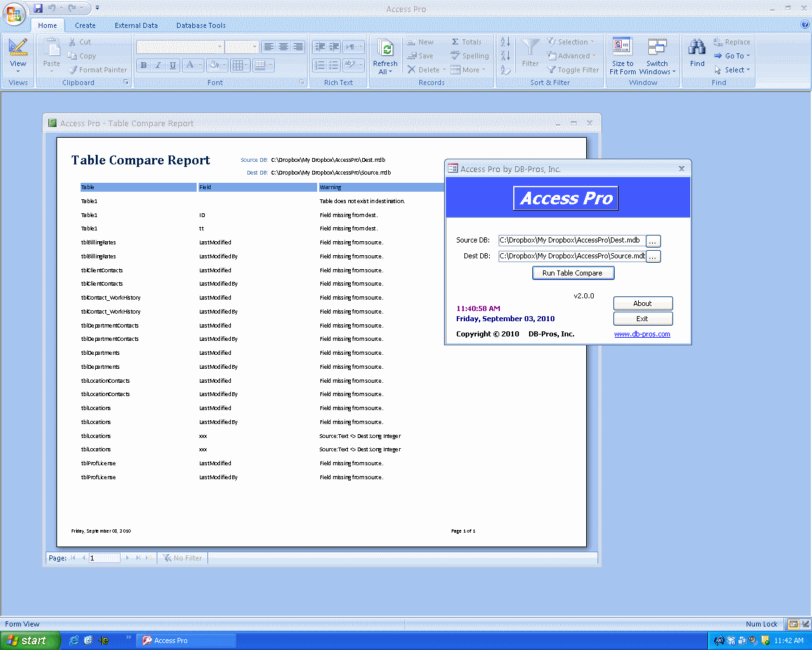This screenshot has width=812, height=650.
Task: Open the Alternate Fill/Back Color dropdown
Action: (x=263, y=65)
